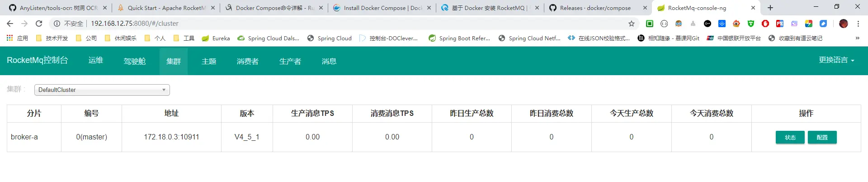The width and height of the screenshot is (868, 182).
Task: Open the JSON braces extension icon
Action: point(664,24)
